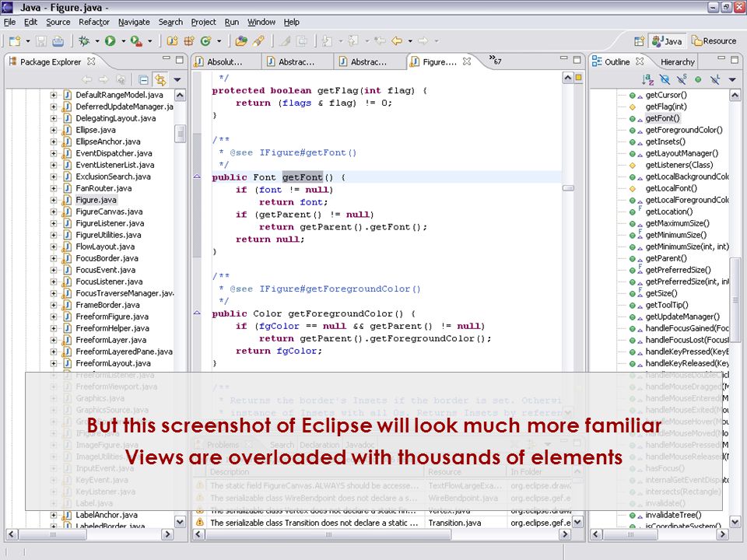Select getToolTip() in the Outline
Screen dimensions: 747x560
point(667,305)
